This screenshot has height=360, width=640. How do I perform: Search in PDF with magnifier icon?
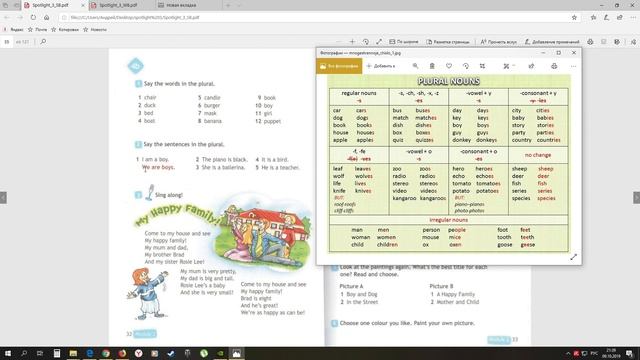43,42
